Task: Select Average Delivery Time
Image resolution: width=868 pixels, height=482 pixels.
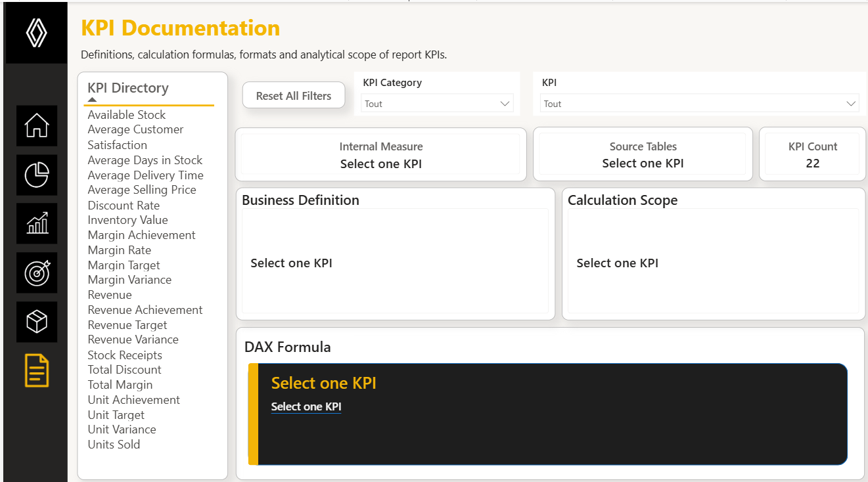Action: point(146,175)
